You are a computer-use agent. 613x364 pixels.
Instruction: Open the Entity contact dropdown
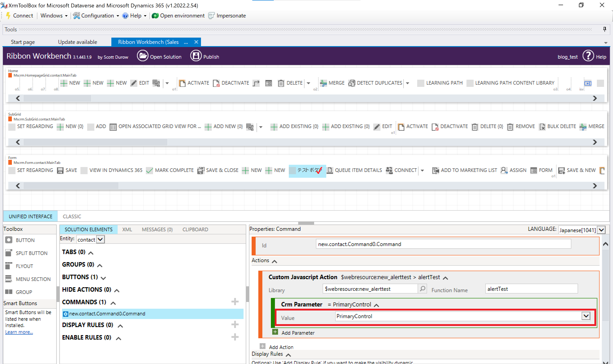(100, 239)
